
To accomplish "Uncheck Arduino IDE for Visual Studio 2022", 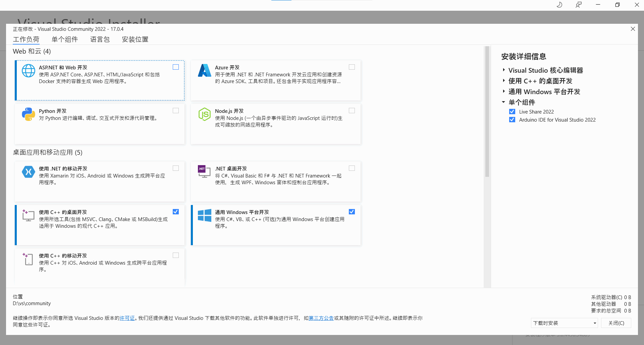I will tap(512, 120).
